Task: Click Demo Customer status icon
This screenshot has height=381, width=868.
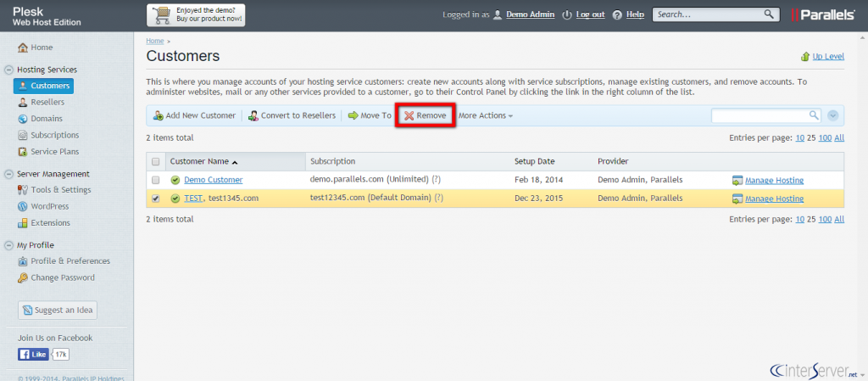Action: 175,180
